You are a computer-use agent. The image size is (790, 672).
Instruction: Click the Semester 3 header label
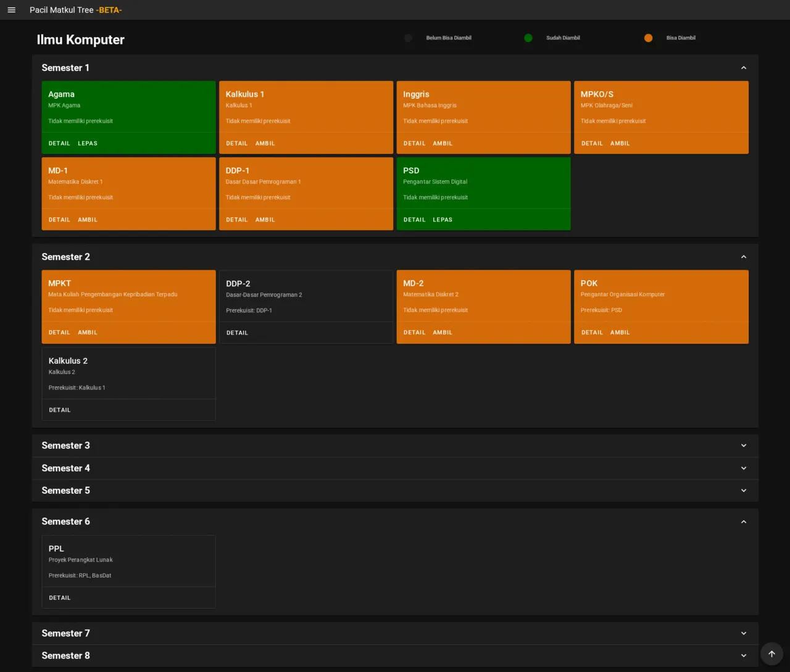66,446
